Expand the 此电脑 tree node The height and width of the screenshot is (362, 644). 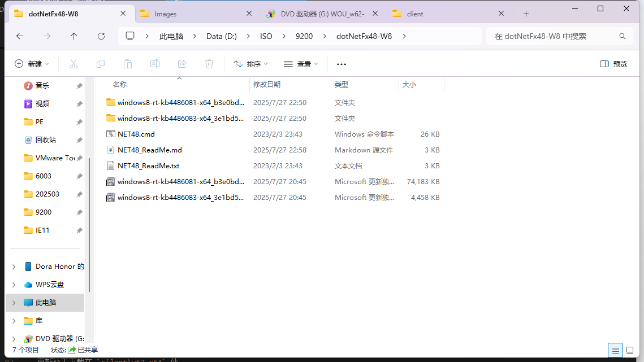(x=14, y=303)
